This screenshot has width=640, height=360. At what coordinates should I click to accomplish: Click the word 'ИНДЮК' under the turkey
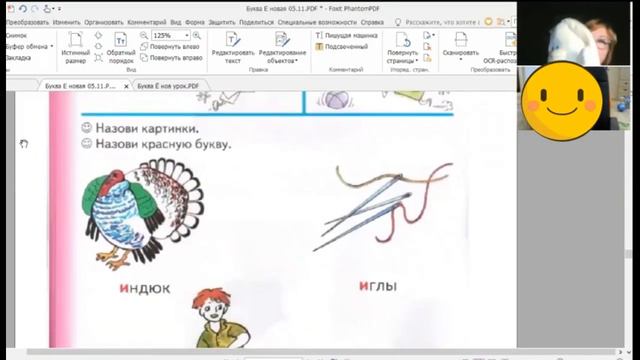145,289
